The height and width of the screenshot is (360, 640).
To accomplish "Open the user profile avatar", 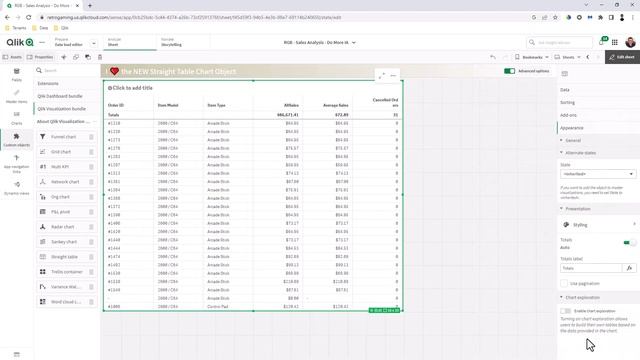I will (630, 42).
